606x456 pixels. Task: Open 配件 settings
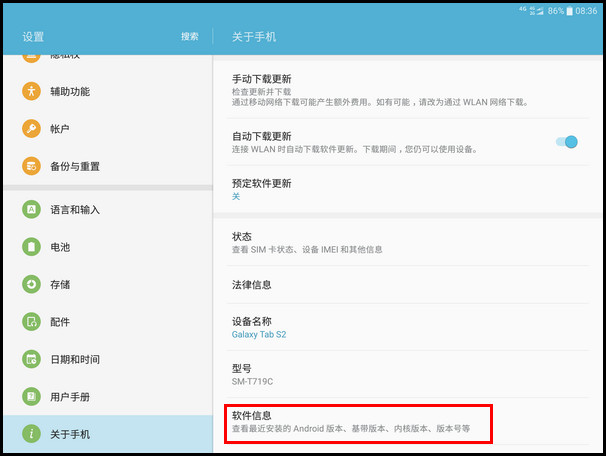pos(108,322)
